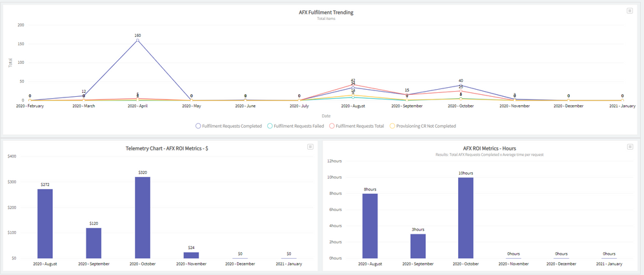
Task: Click the 10hours October bar
Action: (x=466, y=218)
